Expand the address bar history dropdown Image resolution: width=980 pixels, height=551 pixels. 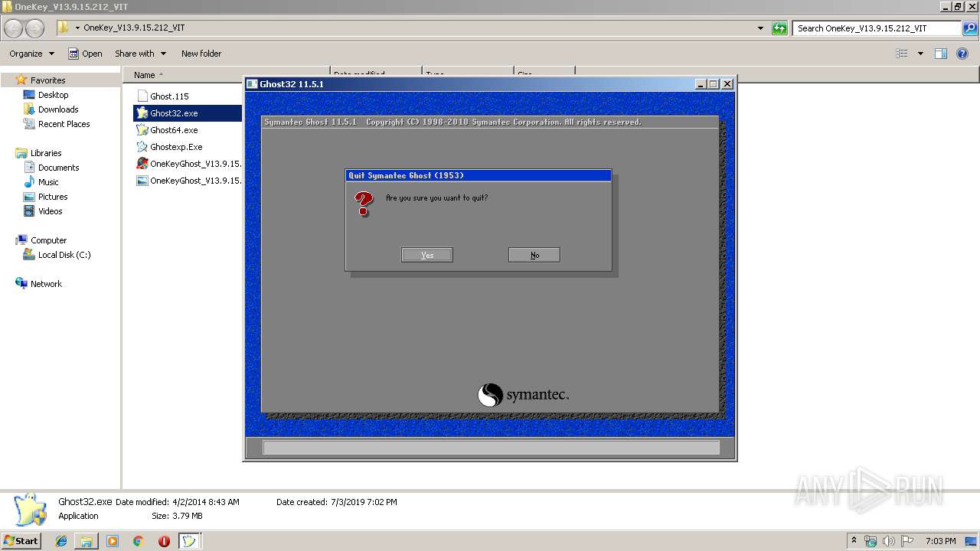[760, 28]
